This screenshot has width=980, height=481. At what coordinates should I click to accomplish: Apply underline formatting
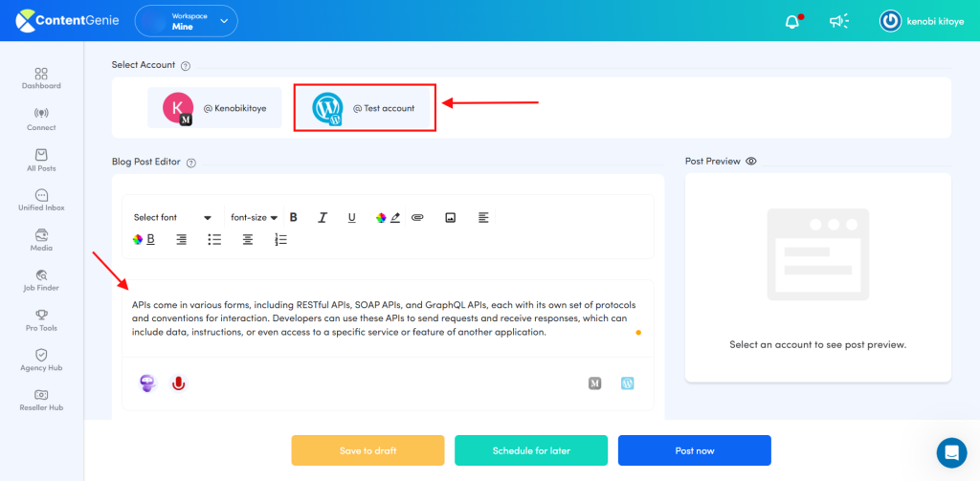(352, 217)
